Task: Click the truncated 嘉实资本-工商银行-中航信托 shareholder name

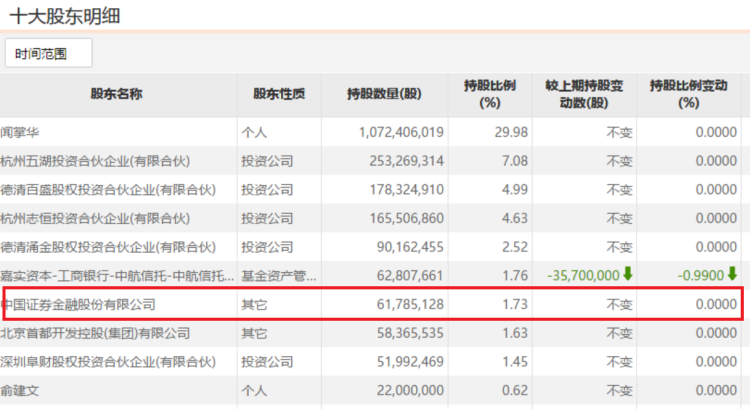Action: pyautogui.click(x=117, y=275)
